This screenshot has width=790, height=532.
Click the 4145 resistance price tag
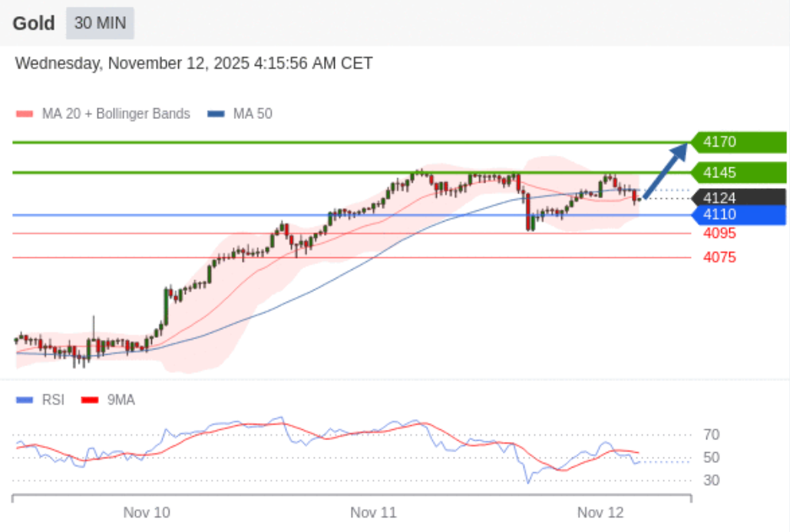739,173
